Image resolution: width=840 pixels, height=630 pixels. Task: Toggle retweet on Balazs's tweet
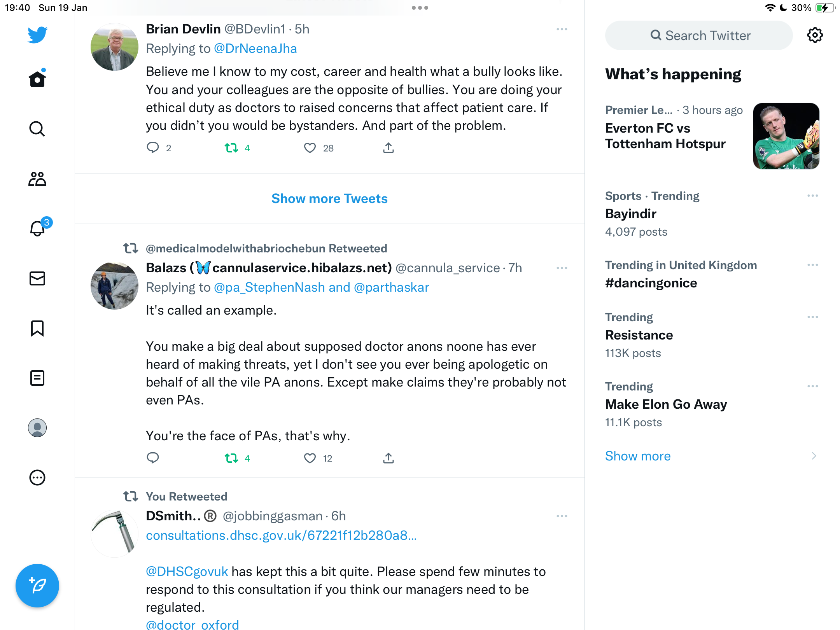pyautogui.click(x=231, y=458)
